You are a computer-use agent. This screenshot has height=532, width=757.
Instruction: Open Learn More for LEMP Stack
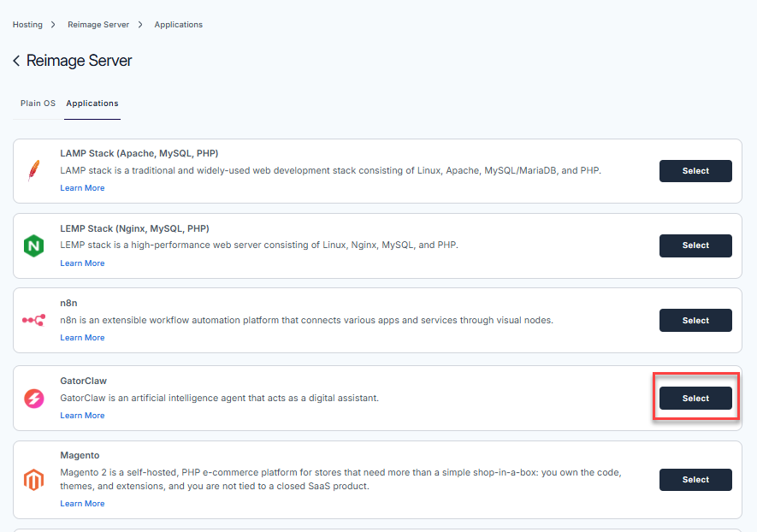pos(83,263)
